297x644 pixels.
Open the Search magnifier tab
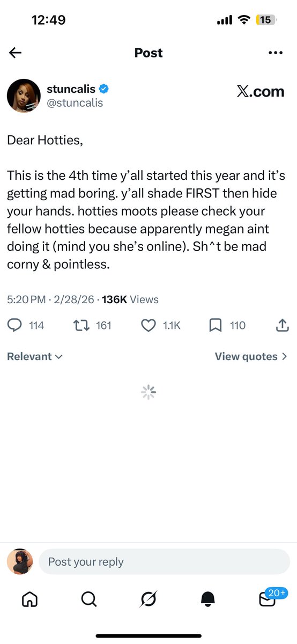point(89,598)
